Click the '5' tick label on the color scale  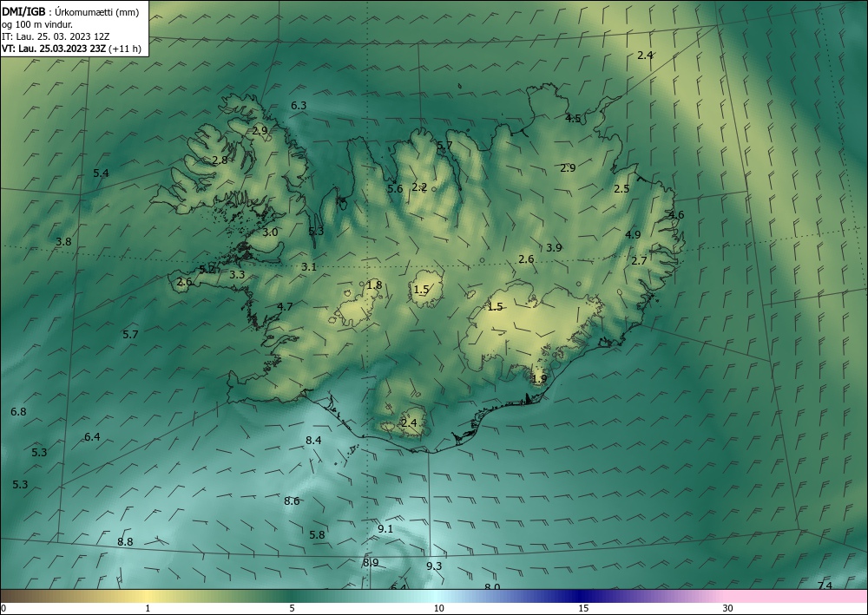pyautogui.click(x=292, y=608)
